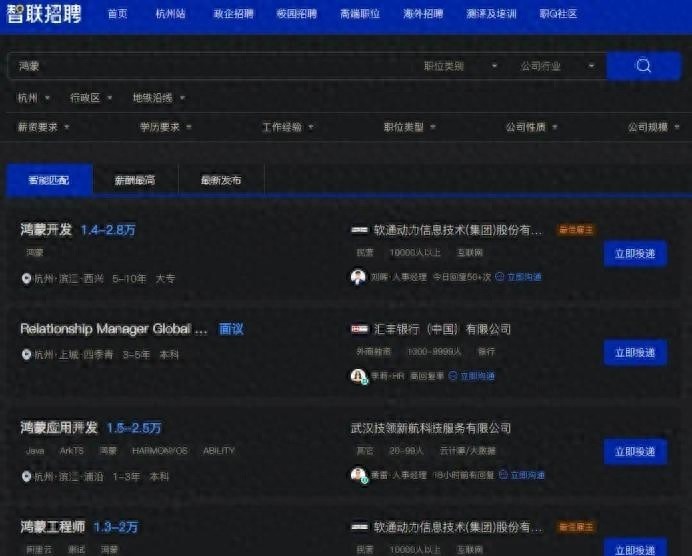Expand the 工作经验 filter
Viewport: 692px width, 556px height.
[288, 127]
